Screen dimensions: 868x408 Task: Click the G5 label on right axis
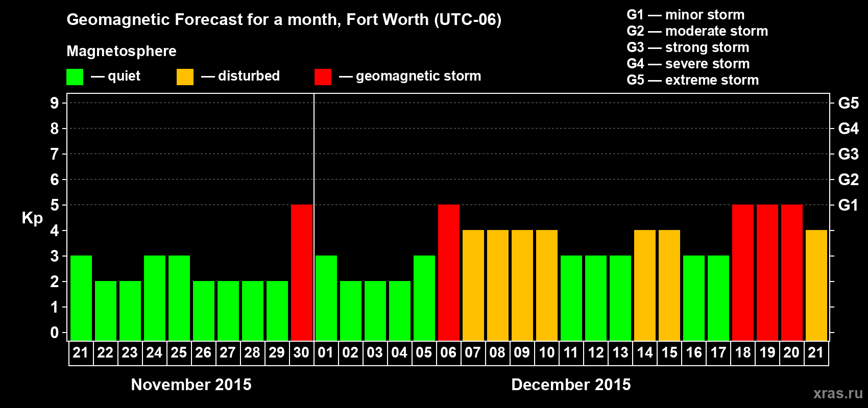[849, 103]
